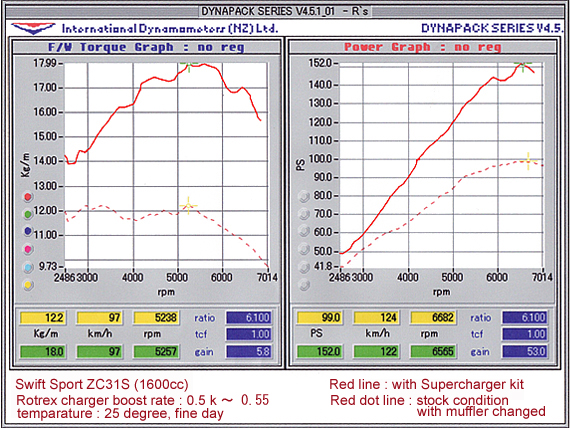Click yellow 124 km/h field in power panel

pos(376,318)
